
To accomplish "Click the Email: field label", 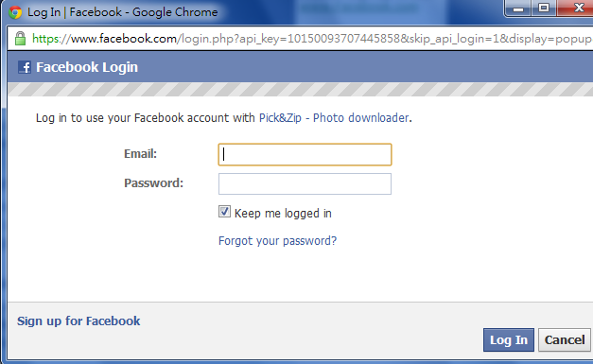I will (x=140, y=154).
